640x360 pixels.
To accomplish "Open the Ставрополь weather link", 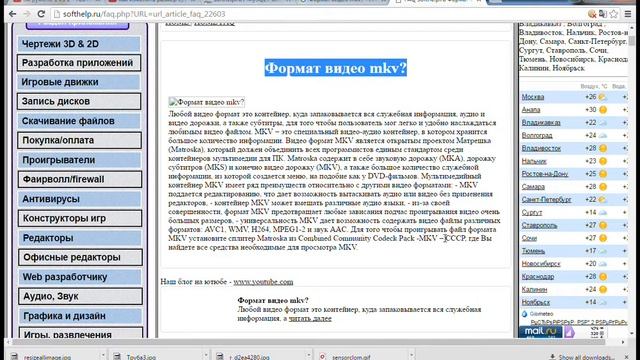I will (x=539, y=225).
